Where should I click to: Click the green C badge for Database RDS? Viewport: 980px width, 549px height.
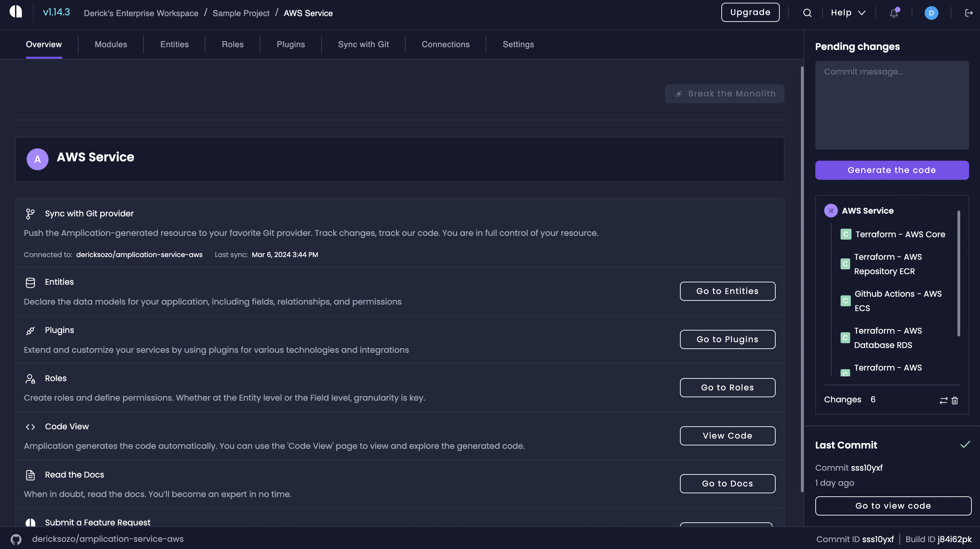(x=845, y=338)
